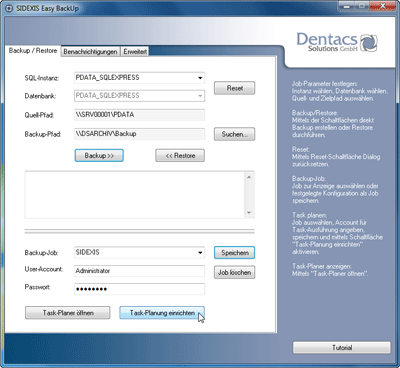400x368 pixels.
Task: Click log box scroll down arrow
Action: pyautogui.click(x=249, y=213)
